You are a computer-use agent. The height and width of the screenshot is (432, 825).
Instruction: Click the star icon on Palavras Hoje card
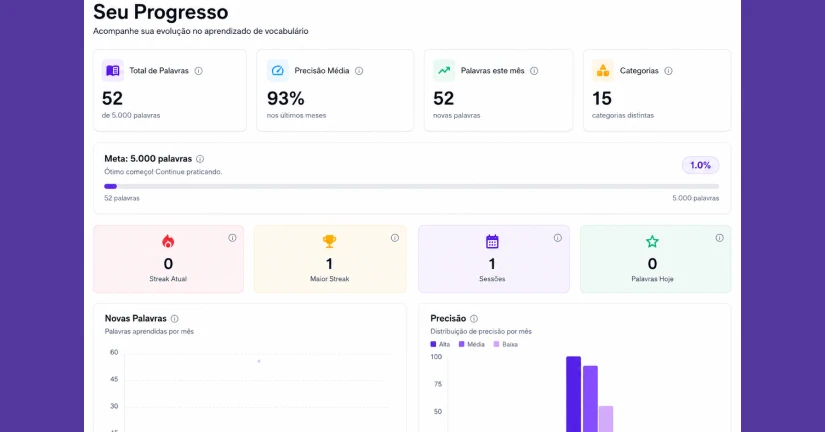(x=652, y=242)
